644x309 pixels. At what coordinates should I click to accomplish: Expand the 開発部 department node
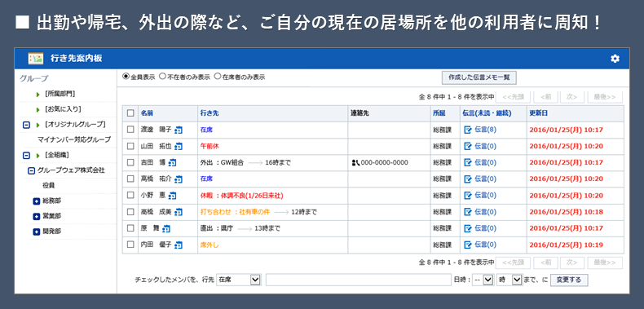click(37, 232)
